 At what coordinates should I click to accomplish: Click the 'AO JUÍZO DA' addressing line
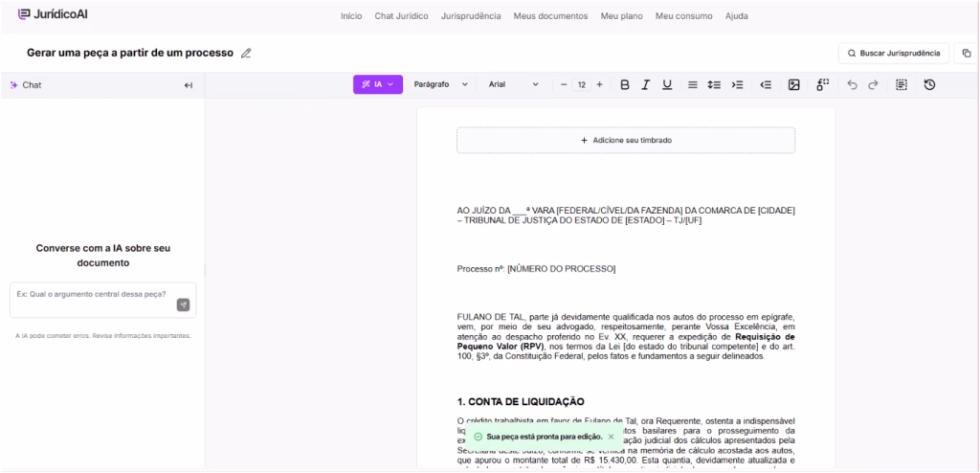click(x=626, y=215)
